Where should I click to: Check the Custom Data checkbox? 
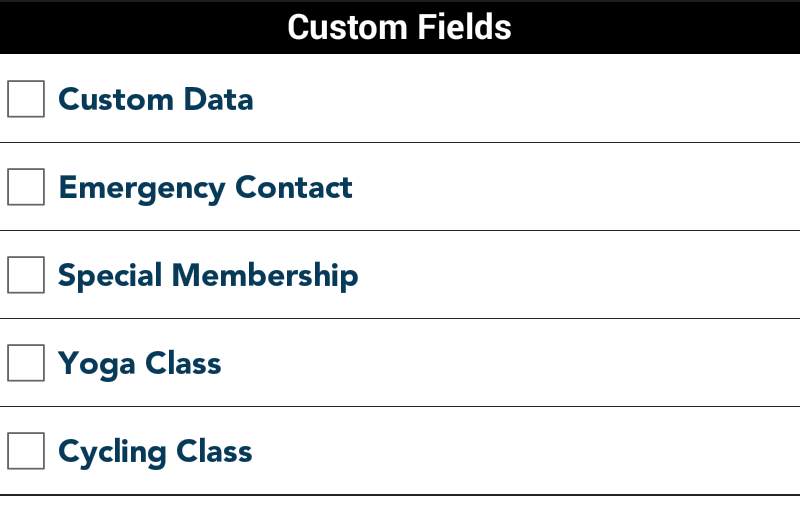(x=26, y=99)
